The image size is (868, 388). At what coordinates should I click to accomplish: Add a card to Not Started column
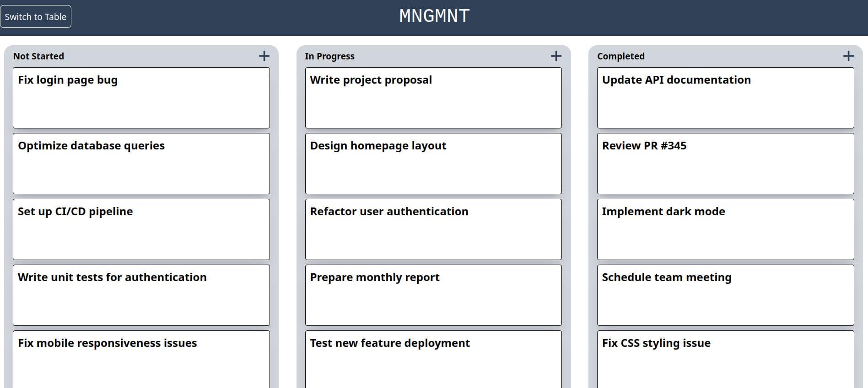264,56
